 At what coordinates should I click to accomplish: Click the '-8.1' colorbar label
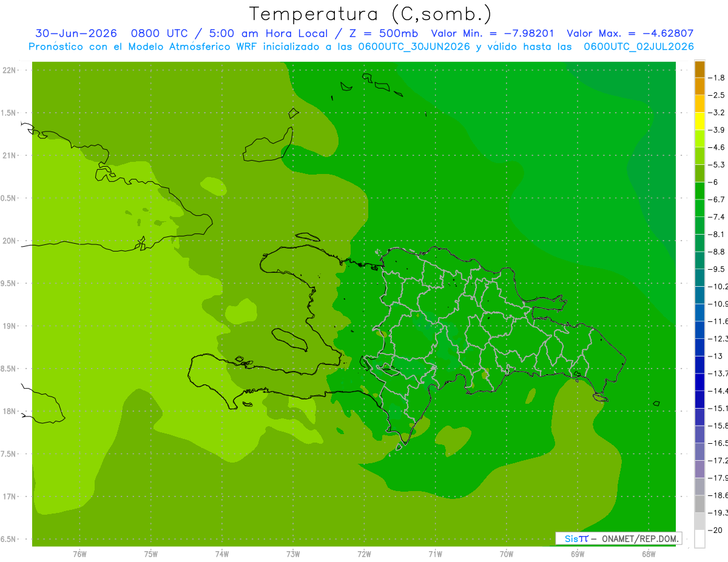tap(716, 234)
